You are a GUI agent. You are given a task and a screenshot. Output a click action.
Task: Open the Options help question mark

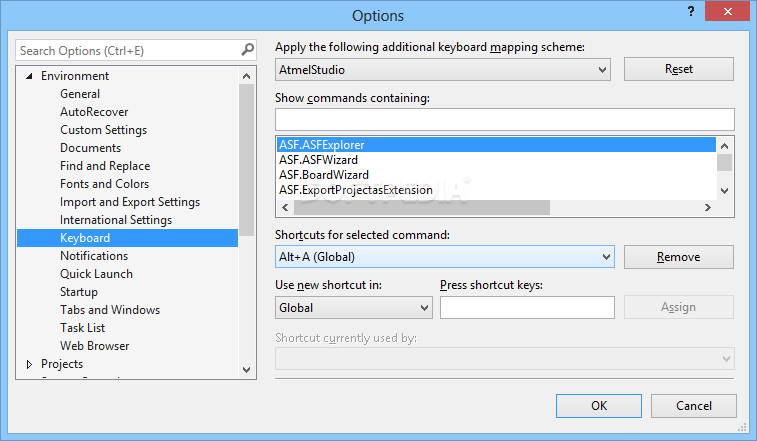click(691, 11)
